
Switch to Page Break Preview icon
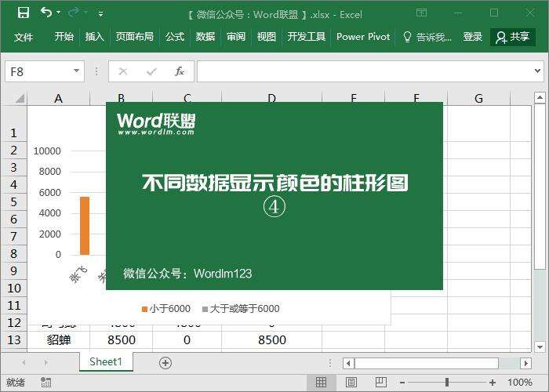point(380,383)
